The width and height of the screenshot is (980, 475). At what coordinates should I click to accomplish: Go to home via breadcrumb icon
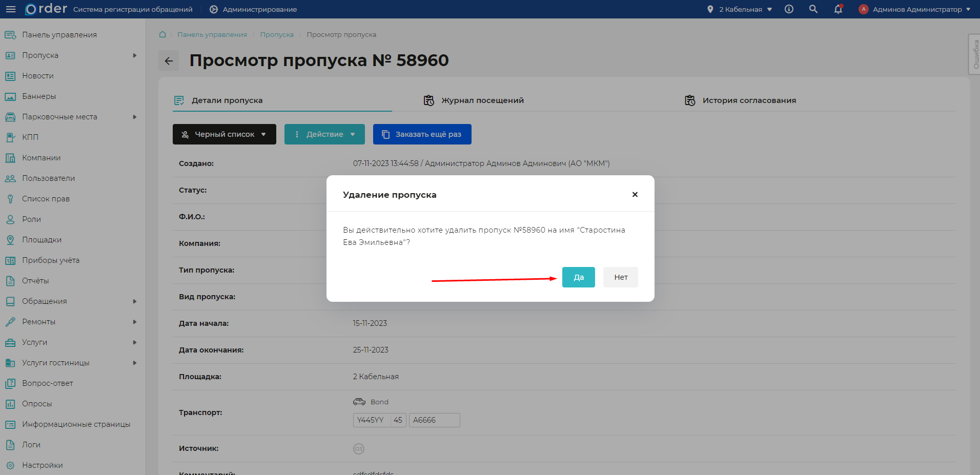[x=162, y=34]
